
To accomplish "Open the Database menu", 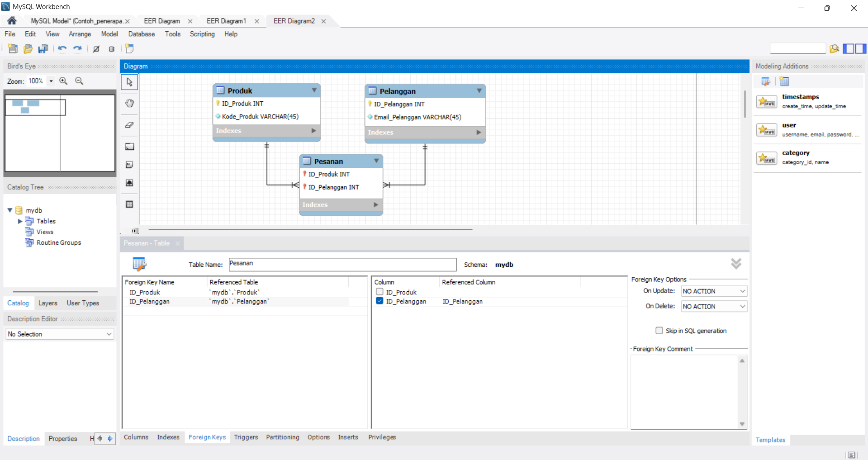I will click(142, 34).
